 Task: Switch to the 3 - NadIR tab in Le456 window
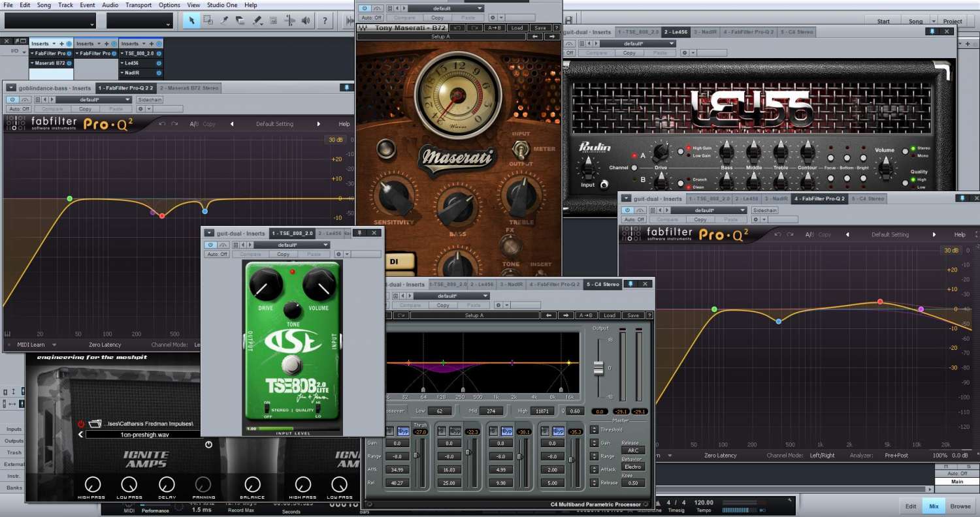(x=704, y=32)
